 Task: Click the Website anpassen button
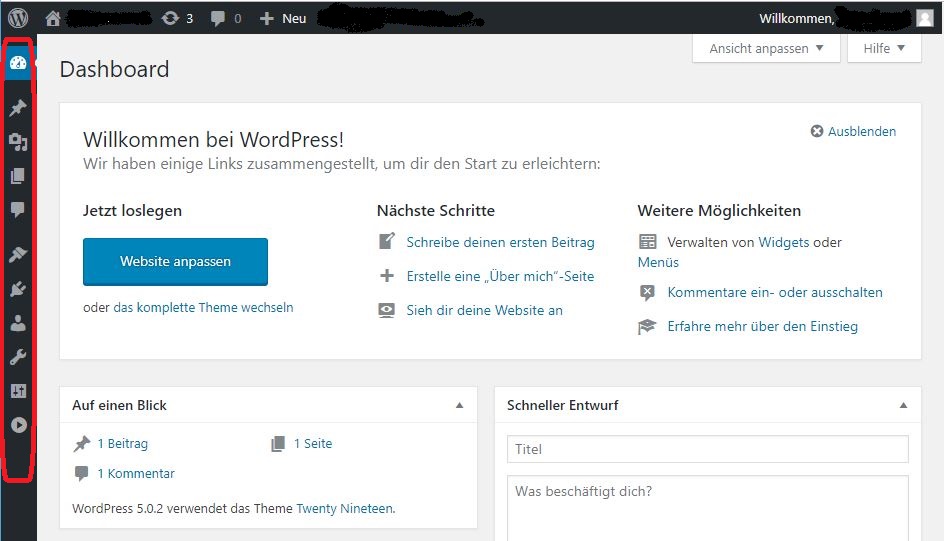pos(175,262)
